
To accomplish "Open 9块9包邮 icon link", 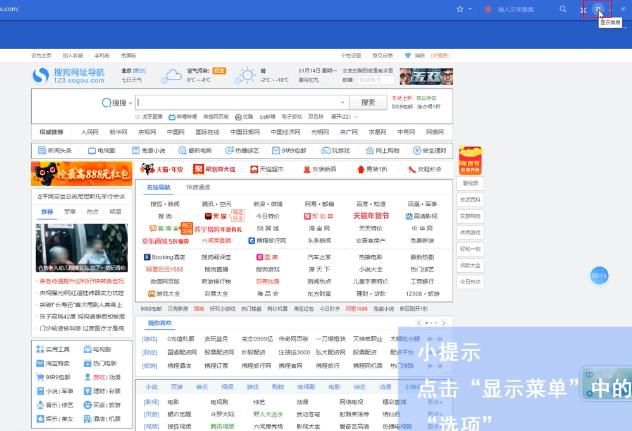I will click(x=289, y=150).
